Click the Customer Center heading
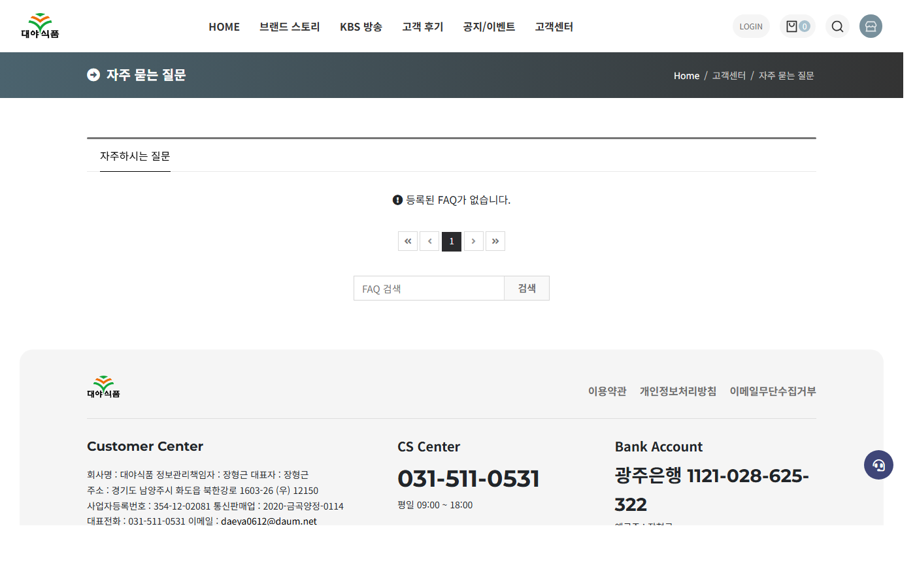This screenshot has height=588, width=915. [145, 446]
